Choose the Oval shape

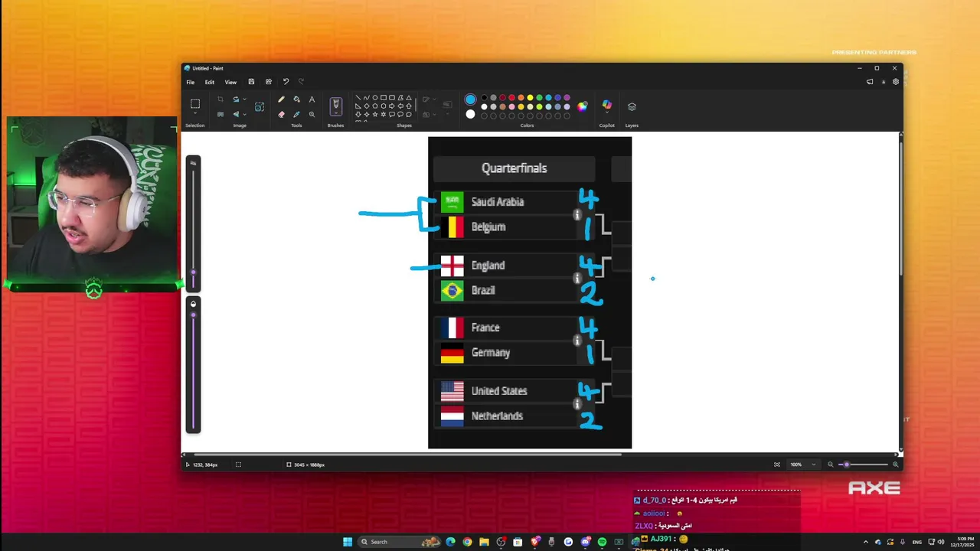[375, 97]
